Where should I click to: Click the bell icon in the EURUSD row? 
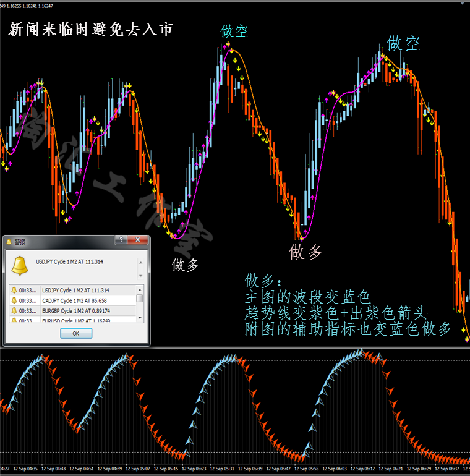pos(14,320)
